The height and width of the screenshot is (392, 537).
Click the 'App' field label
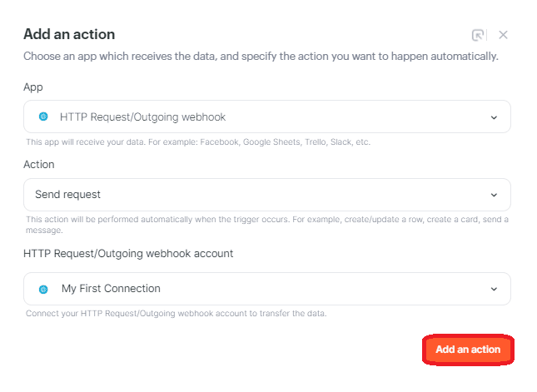pos(32,87)
